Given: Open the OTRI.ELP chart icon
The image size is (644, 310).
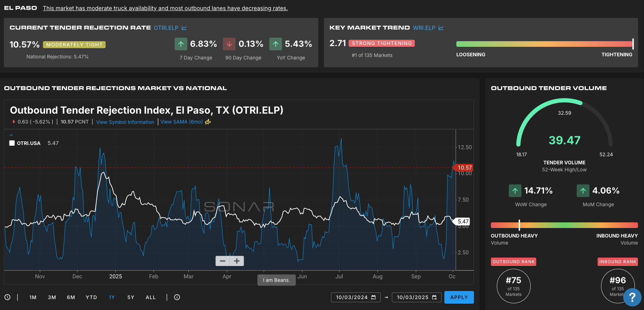Looking at the screenshot, I should (x=184, y=28).
